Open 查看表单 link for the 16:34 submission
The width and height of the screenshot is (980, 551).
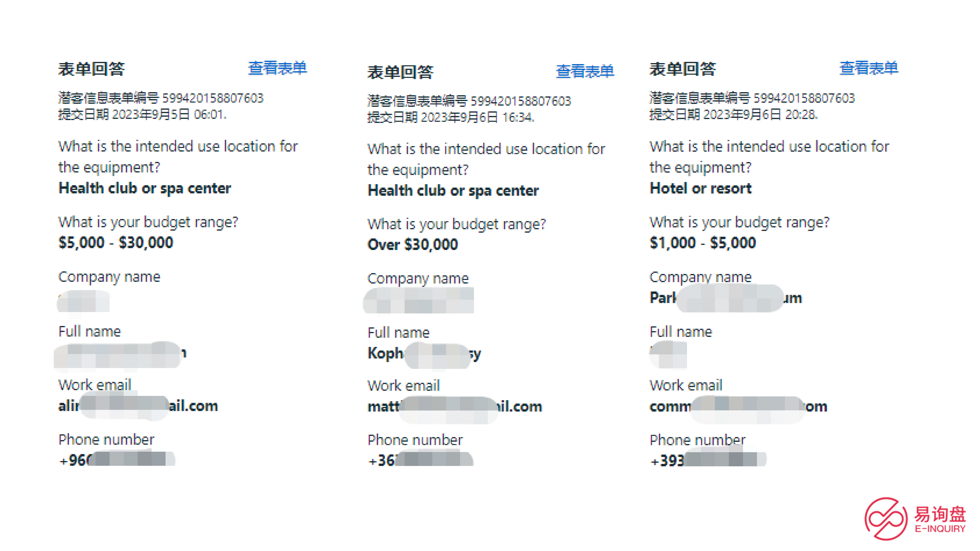tap(585, 71)
